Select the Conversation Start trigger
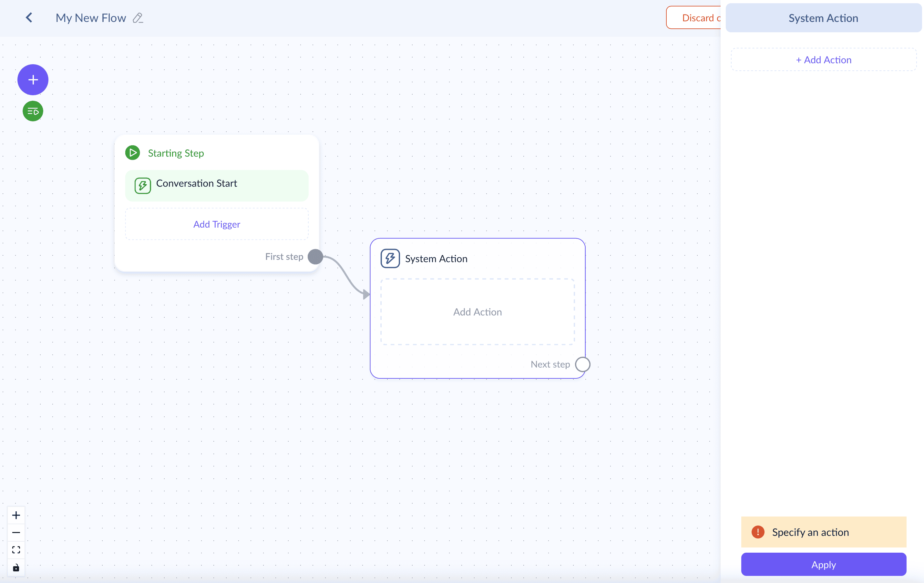Screen dimensions: 924x583 pyautogui.click(x=217, y=186)
